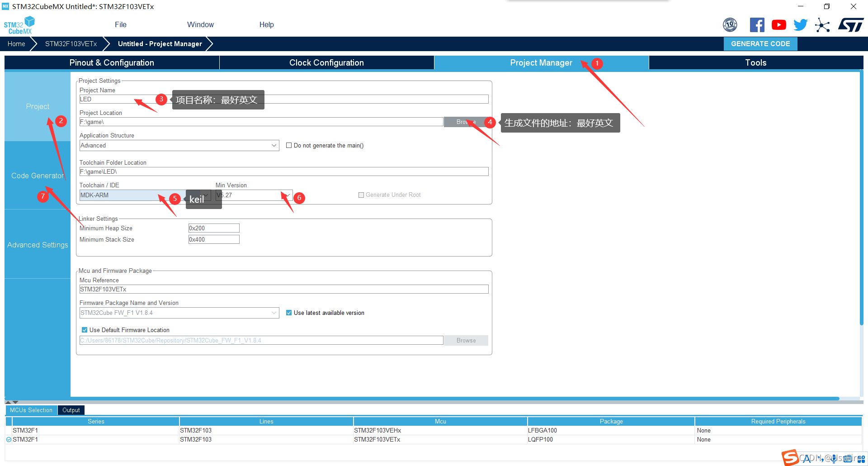Open the Toolchain / IDE dropdown
The image size is (868, 466).
(x=145, y=195)
